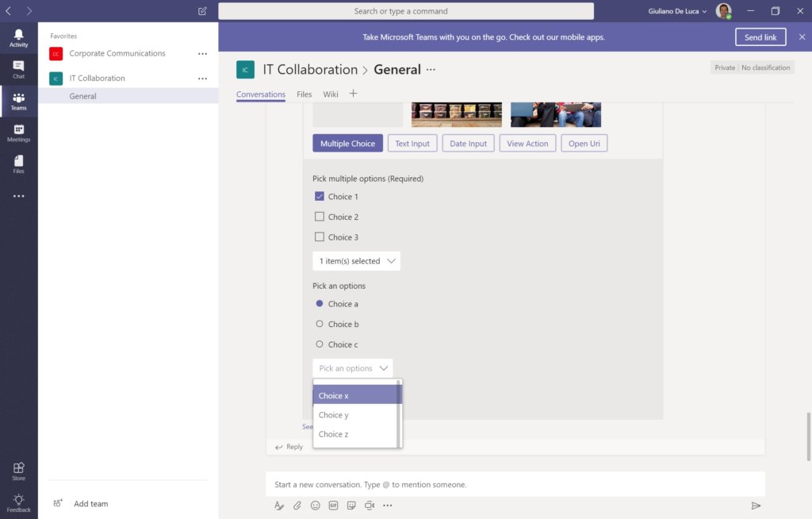The height and width of the screenshot is (519, 812).
Task: Open the emoji picker
Action: click(315, 506)
